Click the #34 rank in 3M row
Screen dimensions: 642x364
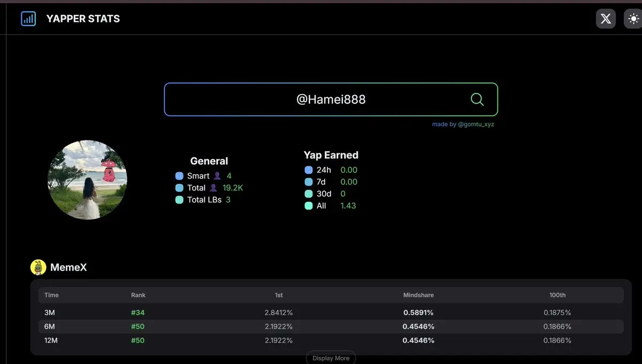[x=137, y=312]
